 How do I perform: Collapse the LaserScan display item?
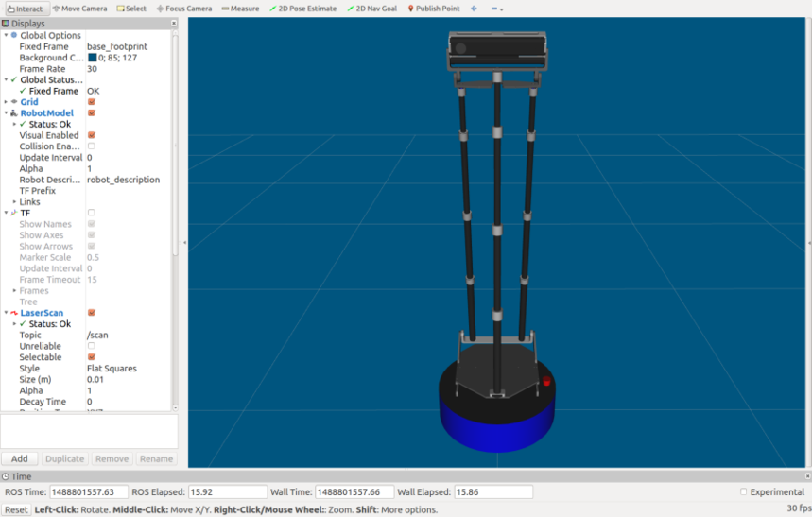[x=6, y=313]
